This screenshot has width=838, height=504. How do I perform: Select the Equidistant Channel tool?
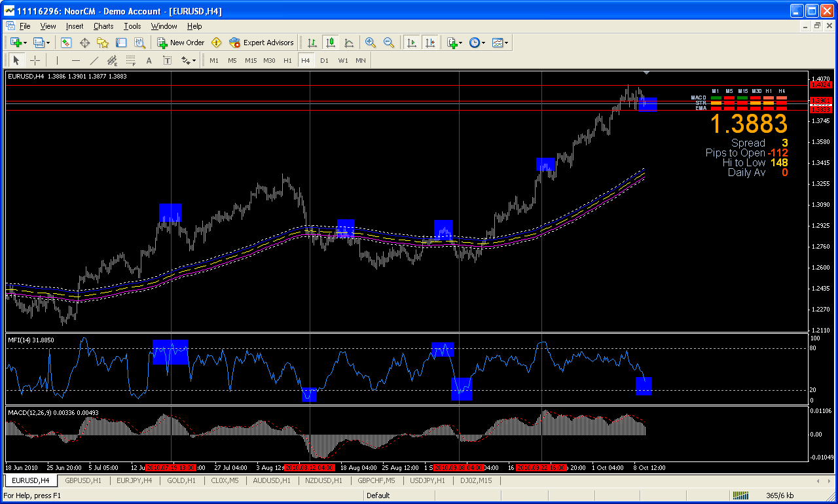point(112,60)
